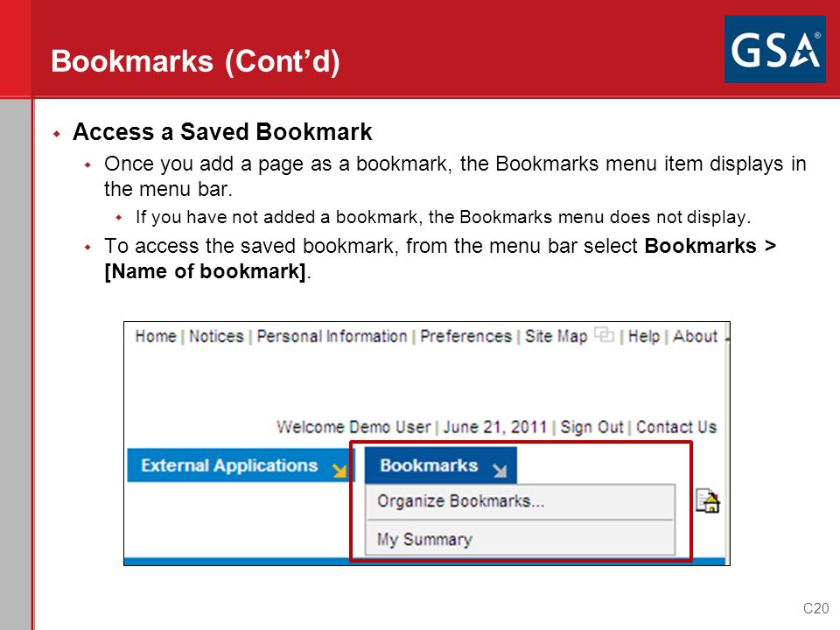Click the GSA logo
The width and height of the screenshot is (840, 630).
tap(774, 49)
